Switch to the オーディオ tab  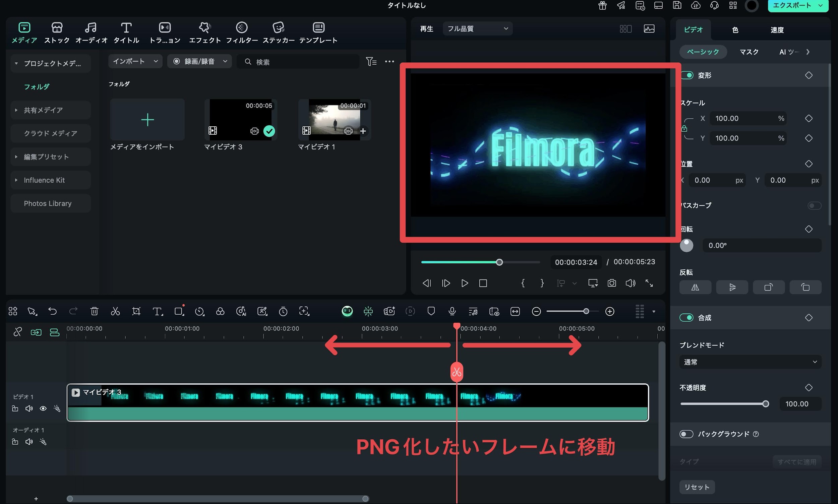(x=91, y=33)
